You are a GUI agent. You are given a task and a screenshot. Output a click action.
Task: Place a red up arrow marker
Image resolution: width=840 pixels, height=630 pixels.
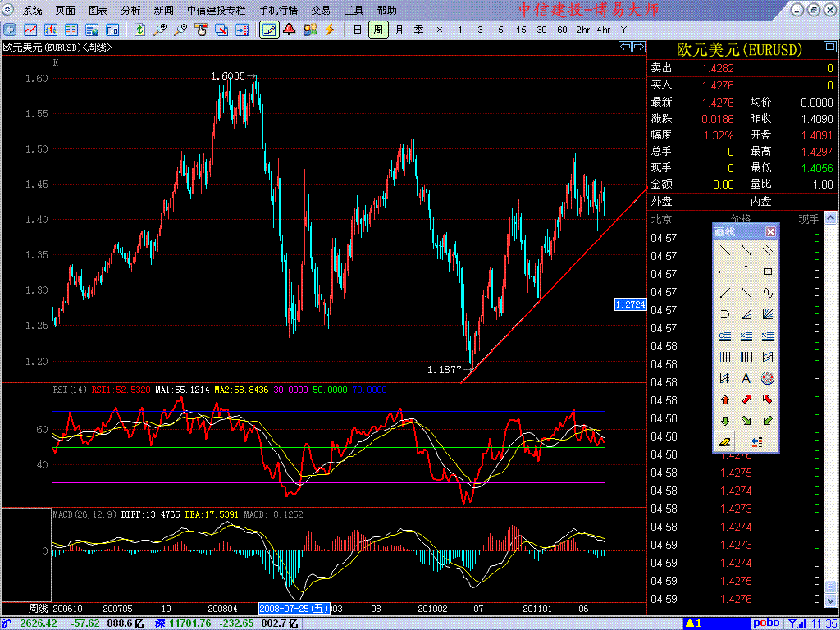click(x=724, y=400)
